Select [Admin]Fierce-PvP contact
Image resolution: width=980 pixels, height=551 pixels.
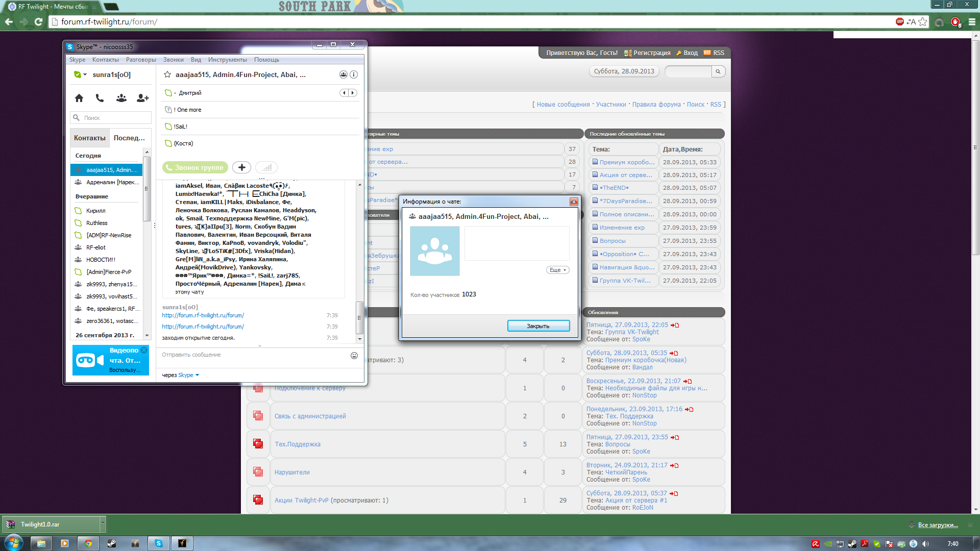[x=107, y=272]
